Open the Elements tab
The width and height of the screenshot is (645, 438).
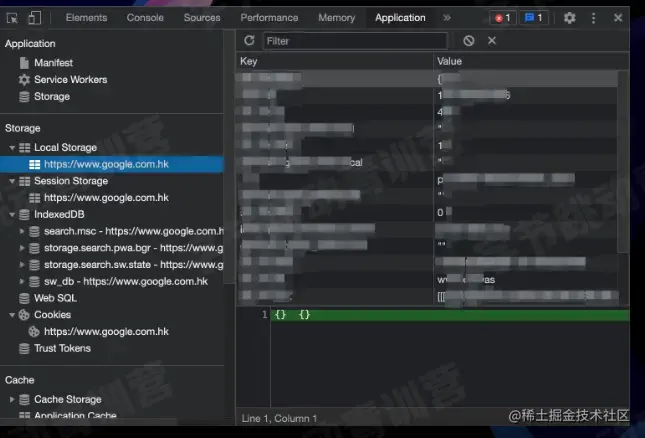[86, 18]
